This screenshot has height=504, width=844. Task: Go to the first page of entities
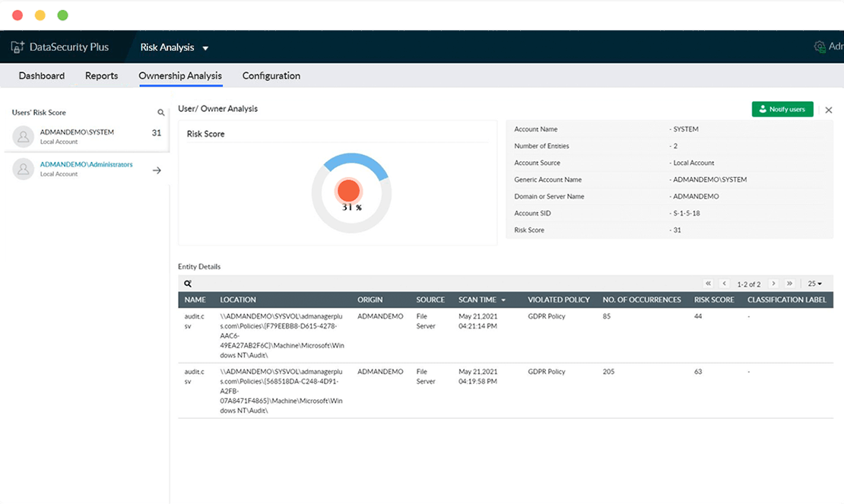point(709,284)
